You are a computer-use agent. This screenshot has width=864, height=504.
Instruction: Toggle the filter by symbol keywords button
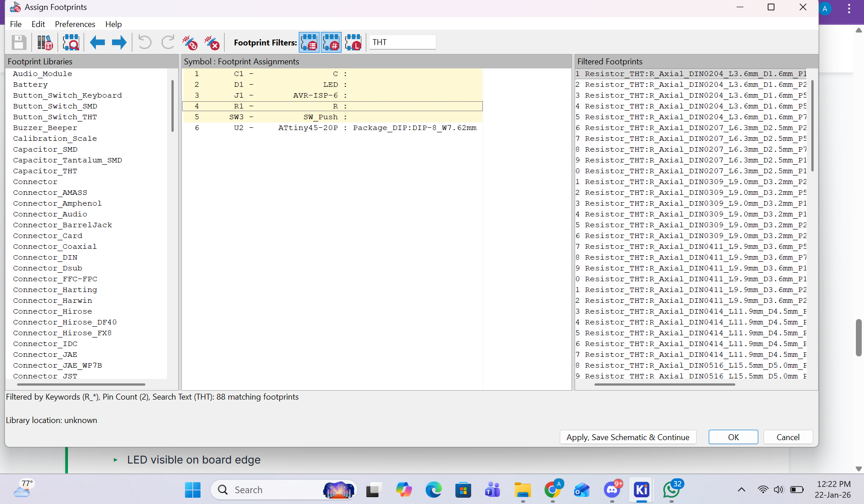coord(309,43)
